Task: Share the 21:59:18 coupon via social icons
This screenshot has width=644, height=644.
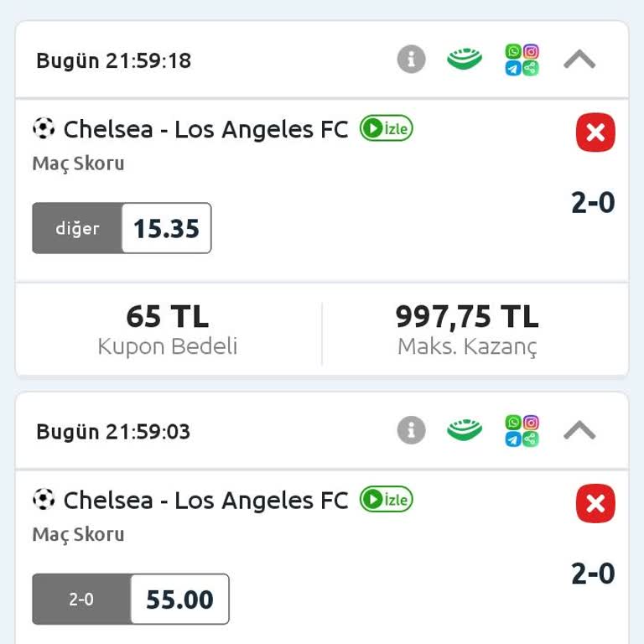Action: coord(522,60)
